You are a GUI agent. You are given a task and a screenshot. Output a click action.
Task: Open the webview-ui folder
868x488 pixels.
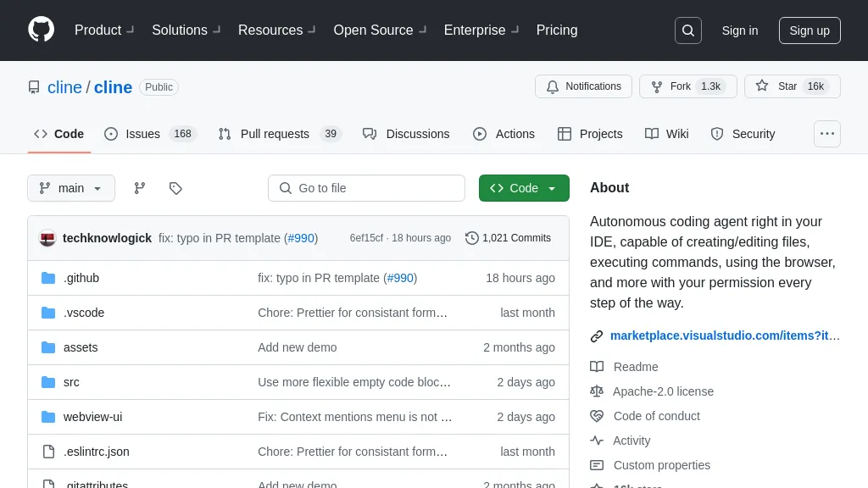[x=93, y=417]
